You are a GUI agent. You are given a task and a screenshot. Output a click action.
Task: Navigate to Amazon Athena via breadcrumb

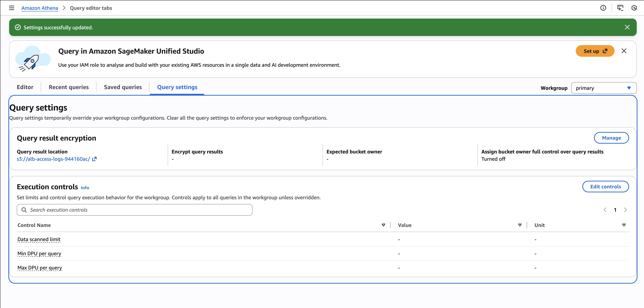pyautogui.click(x=39, y=8)
